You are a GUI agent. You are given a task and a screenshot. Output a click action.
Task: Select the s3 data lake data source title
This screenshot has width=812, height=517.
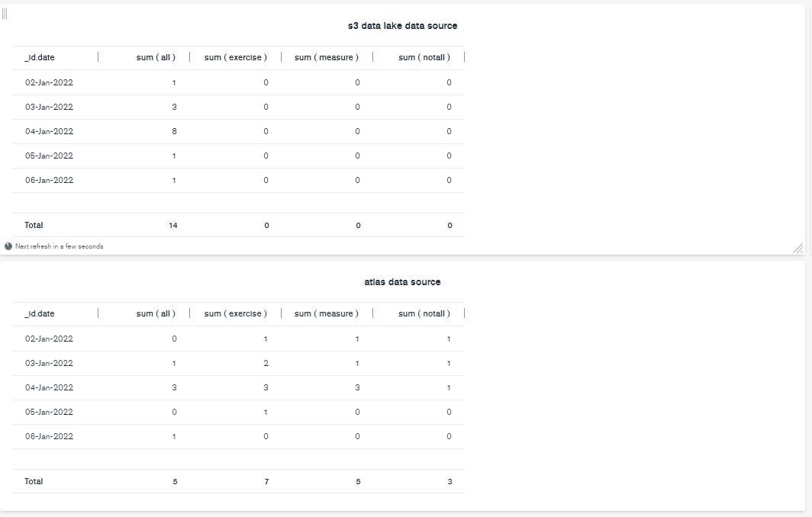coord(402,26)
